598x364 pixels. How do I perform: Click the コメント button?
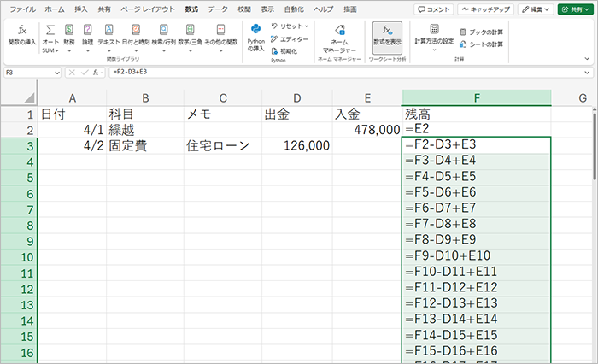point(434,9)
